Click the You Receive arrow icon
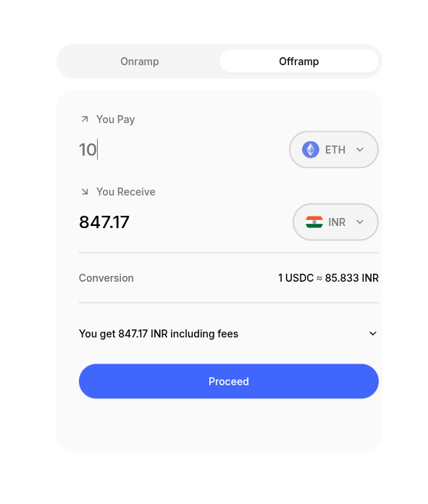The height and width of the screenshot is (504, 428). (85, 192)
